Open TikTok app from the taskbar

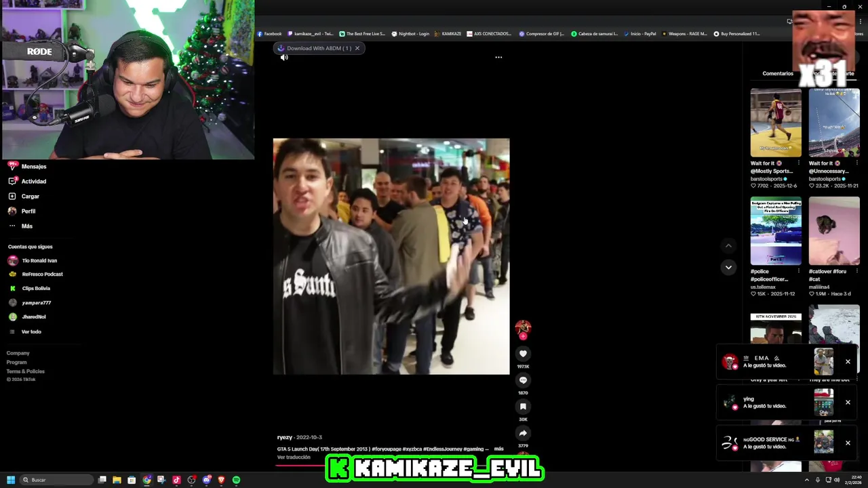pyautogui.click(x=176, y=480)
